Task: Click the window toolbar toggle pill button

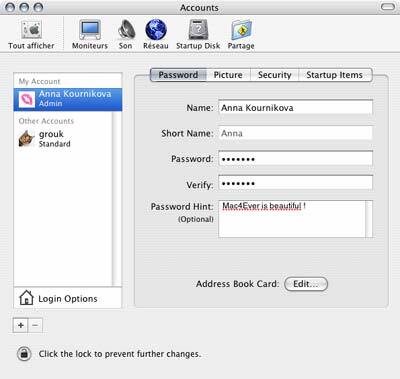Action: (x=388, y=7)
